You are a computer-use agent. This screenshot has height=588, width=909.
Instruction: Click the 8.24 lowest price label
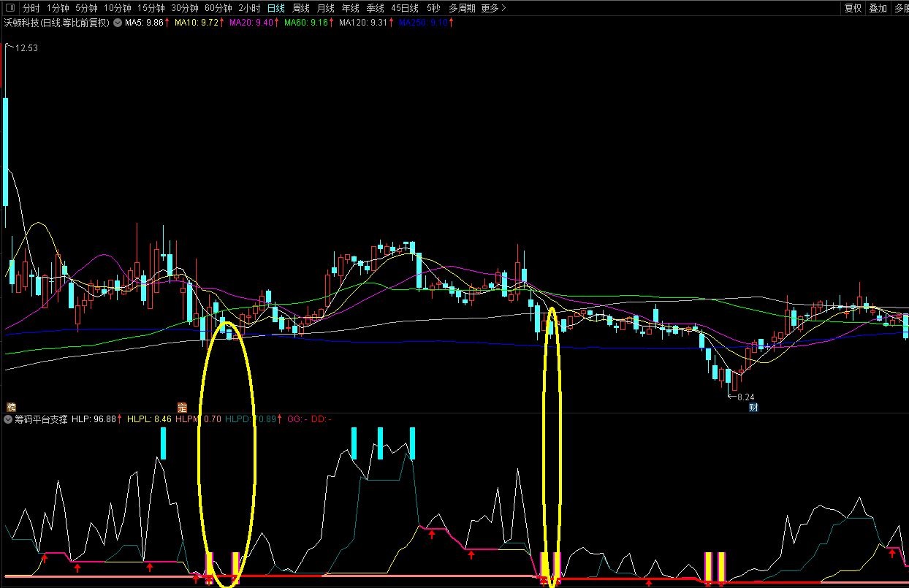pos(745,397)
